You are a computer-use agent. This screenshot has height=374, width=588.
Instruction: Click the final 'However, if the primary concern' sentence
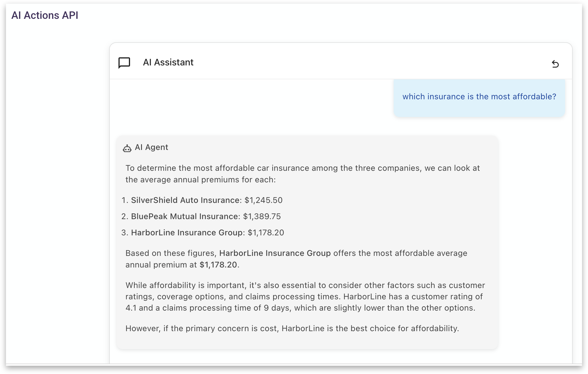point(292,328)
